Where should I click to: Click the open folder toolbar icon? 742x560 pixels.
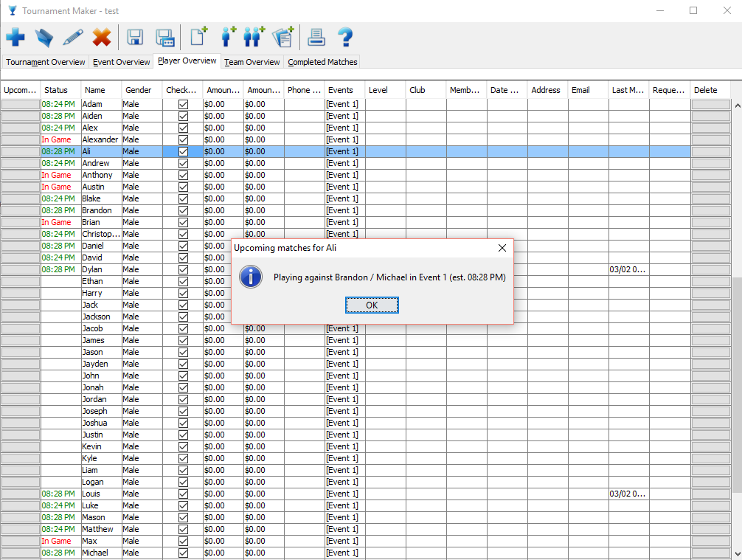[x=44, y=37]
